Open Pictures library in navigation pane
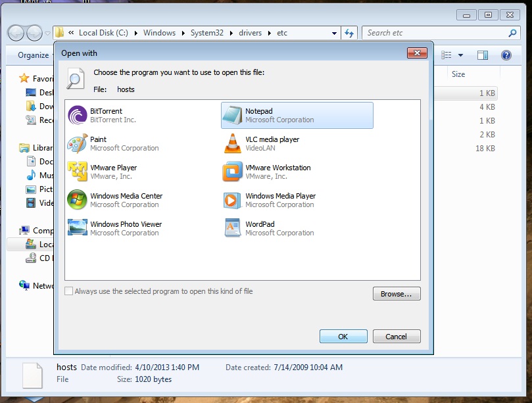 tap(39, 189)
